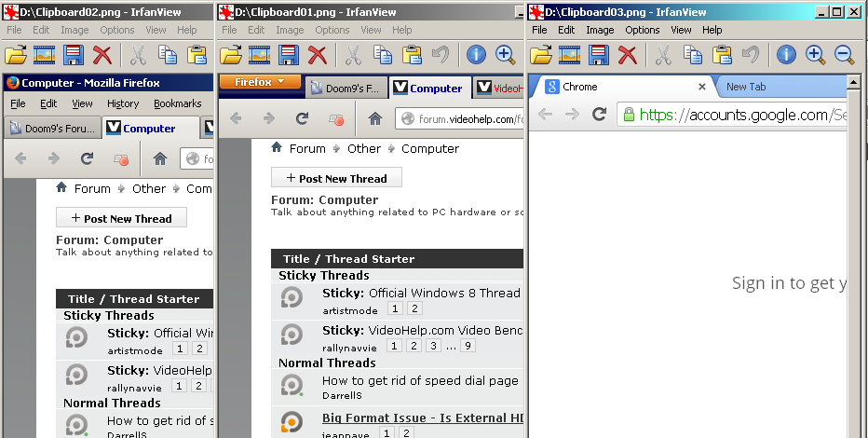Open Image menu in Clipboard02 IrfanView window
This screenshot has height=438, width=868.
click(75, 30)
